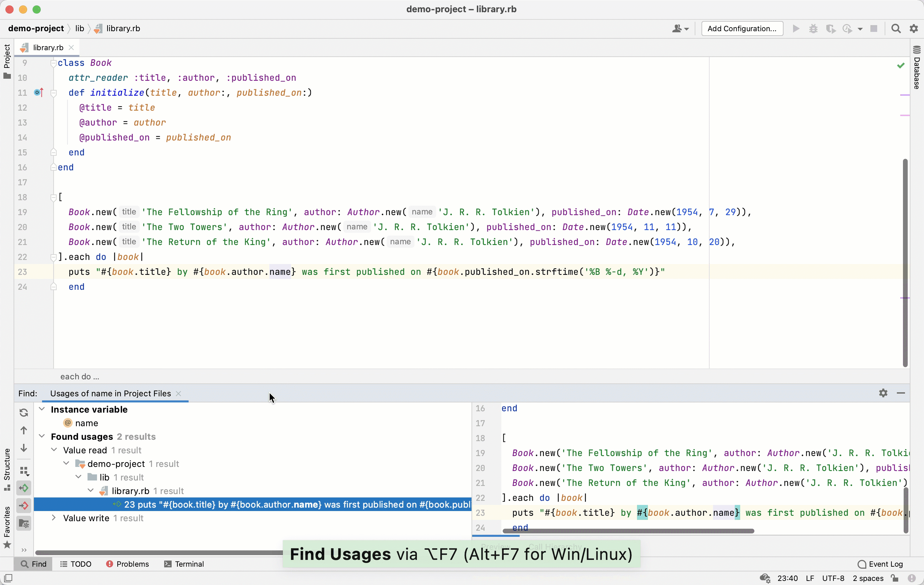
Task: Close the library.rb editor tab
Action: (x=71, y=48)
